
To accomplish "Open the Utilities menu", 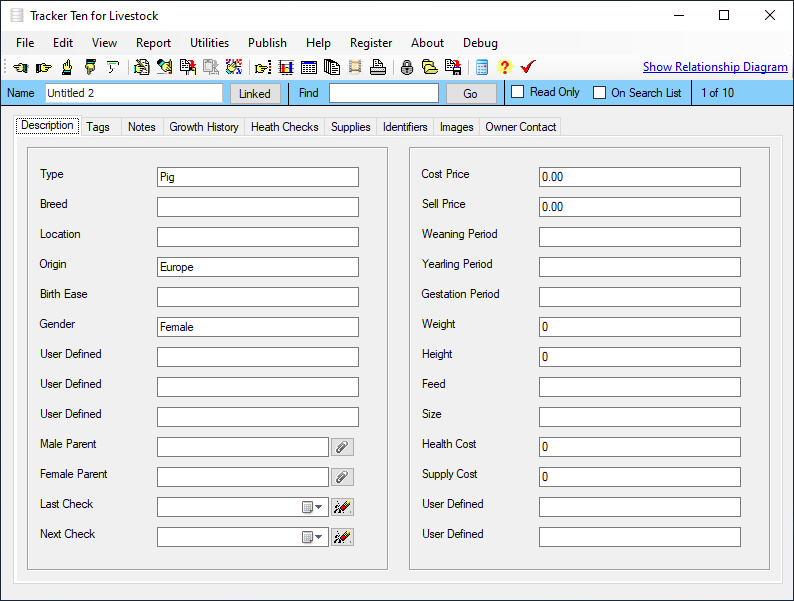I will pyautogui.click(x=209, y=43).
